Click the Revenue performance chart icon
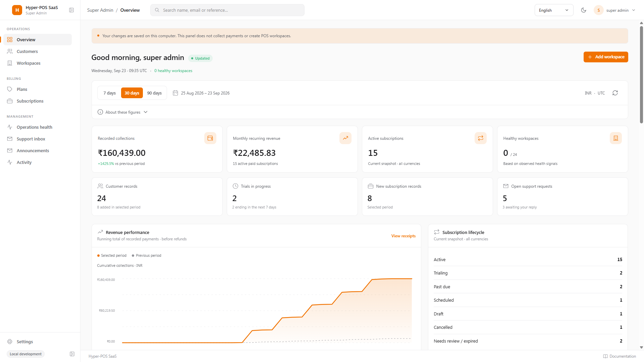The height and width of the screenshot is (362, 644). tap(100, 232)
